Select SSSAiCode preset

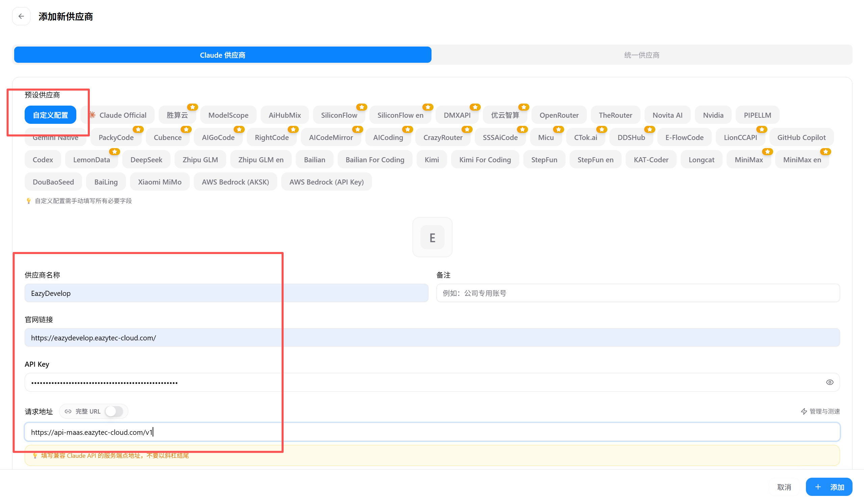tap(500, 137)
